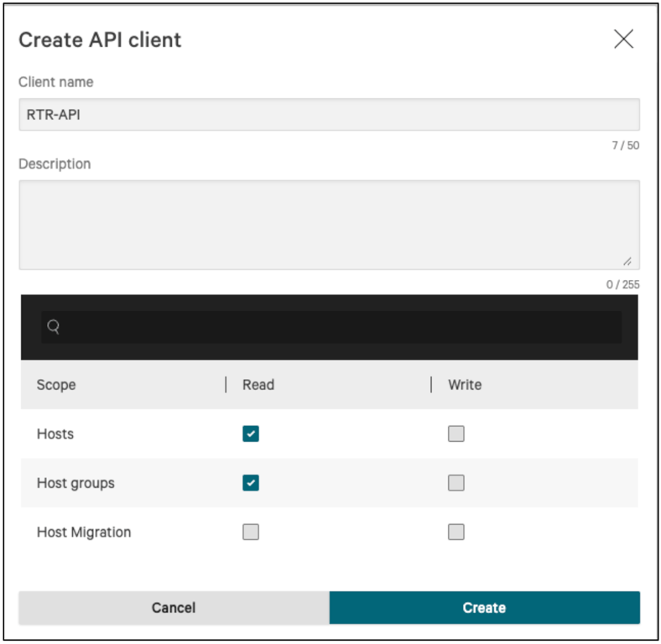Uncheck Hosts Read permission

click(x=251, y=434)
